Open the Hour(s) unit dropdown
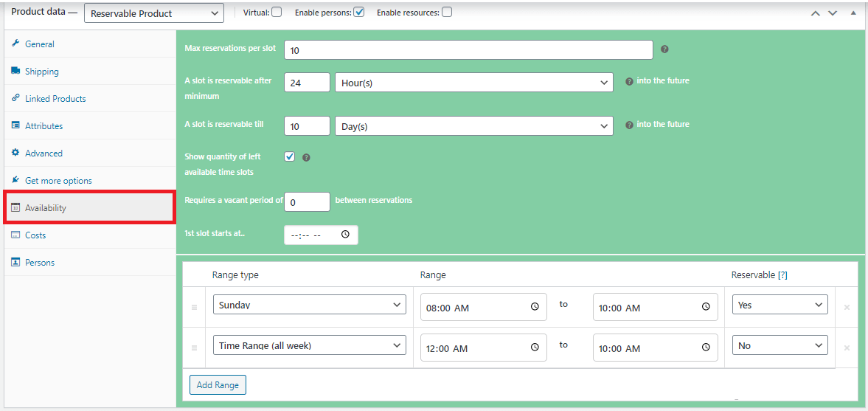The image size is (868, 411). [473, 83]
